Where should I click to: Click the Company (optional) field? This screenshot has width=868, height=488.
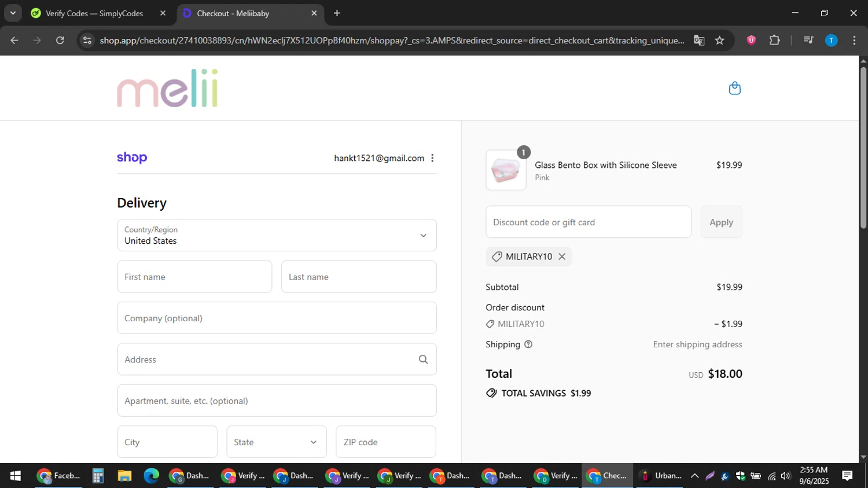pos(277,318)
